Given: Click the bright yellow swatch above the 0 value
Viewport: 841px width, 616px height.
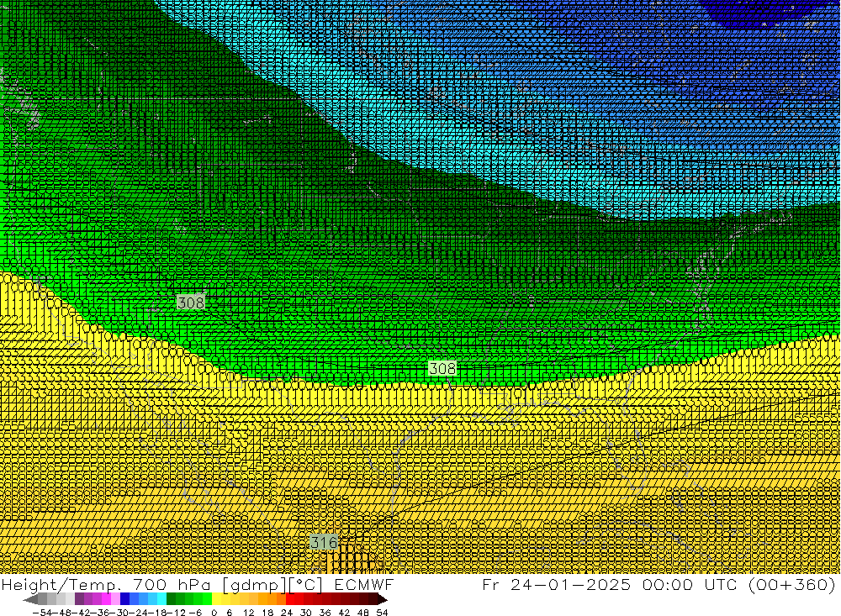Looking at the screenshot, I should pyautogui.click(x=216, y=600).
